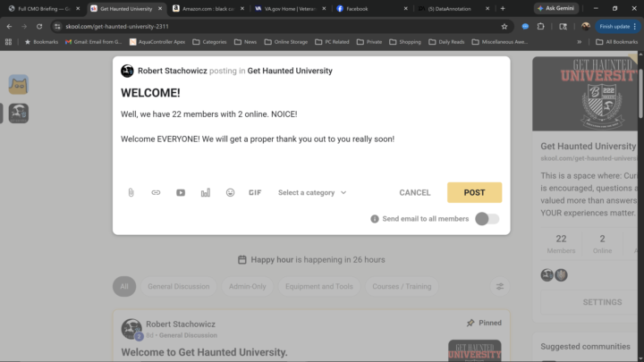The height and width of the screenshot is (362, 644).
Task: Click Ask Gemini button
Action: [556, 8]
